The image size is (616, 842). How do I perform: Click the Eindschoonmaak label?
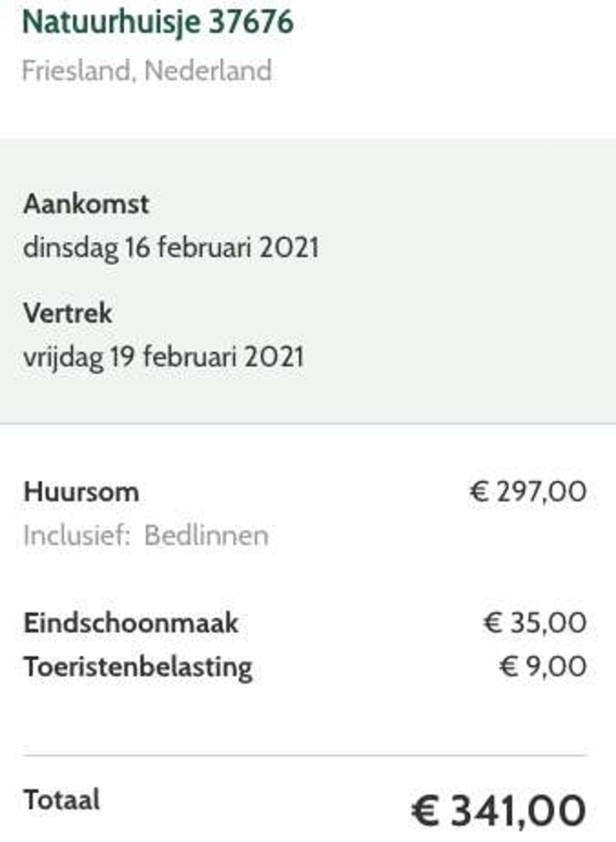[x=131, y=623]
